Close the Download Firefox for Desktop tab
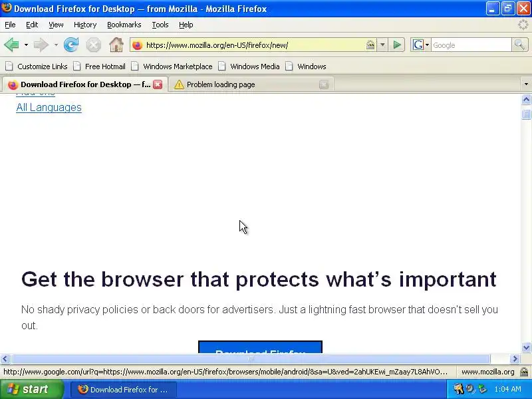Screen dimensions: 532x399 (x=158, y=84)
